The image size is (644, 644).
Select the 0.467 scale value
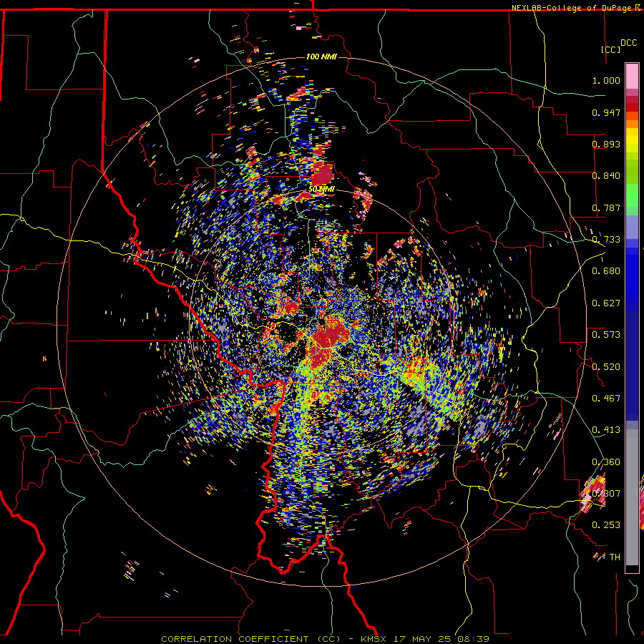click(606, 399)
